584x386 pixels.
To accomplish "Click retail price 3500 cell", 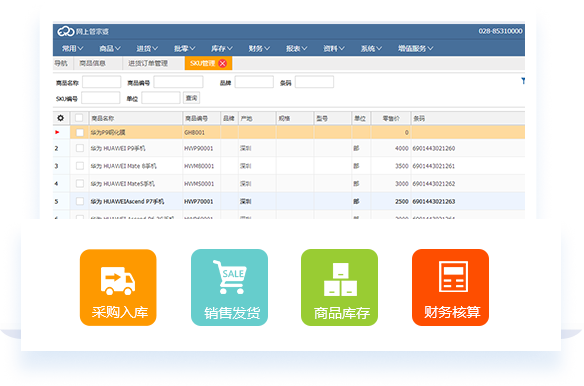I will tap(391, 166).
